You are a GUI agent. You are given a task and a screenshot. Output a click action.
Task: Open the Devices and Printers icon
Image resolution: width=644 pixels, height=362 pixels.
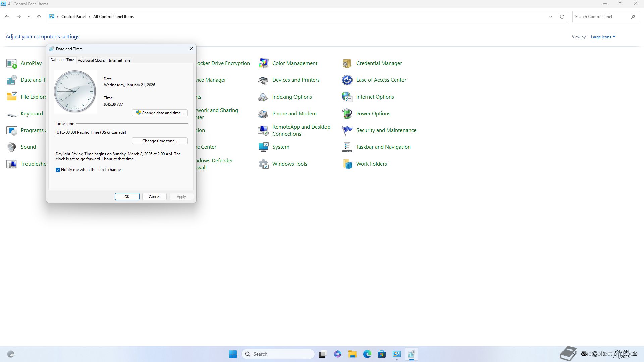tap(263, 80)
